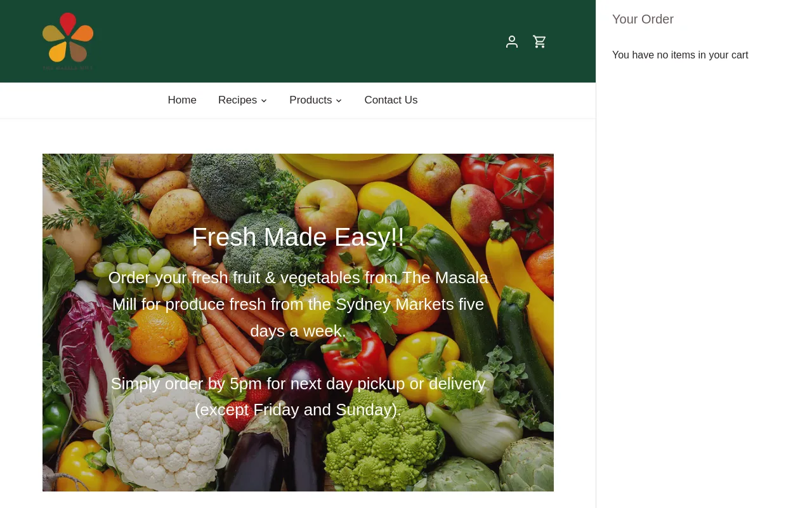Click the 'no items in your cart' message
Image resolution: width=812 pixels, height=508 pixels.
[680, 55]
